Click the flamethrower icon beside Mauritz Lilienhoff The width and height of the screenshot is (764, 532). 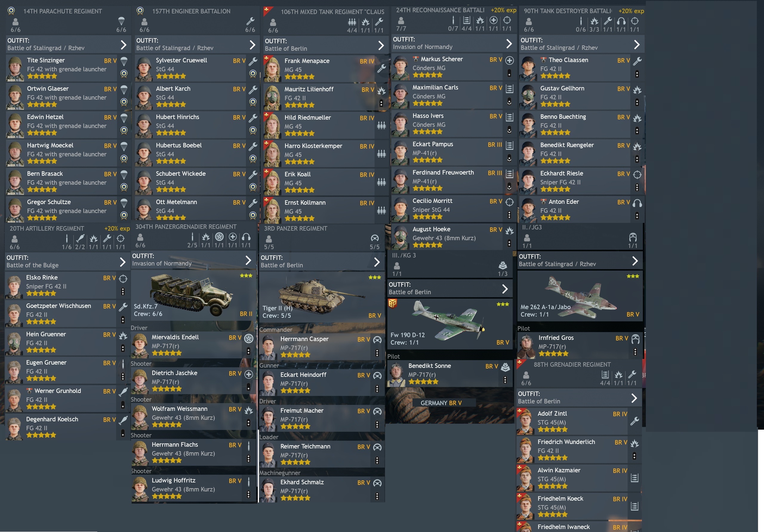coord(381,90)
